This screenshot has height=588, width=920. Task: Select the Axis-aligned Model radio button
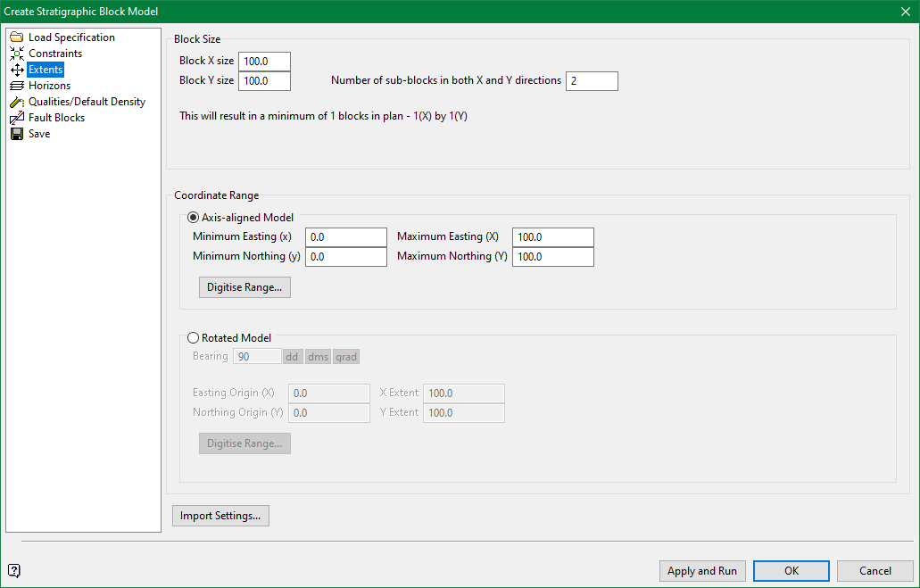pos(193,217)
